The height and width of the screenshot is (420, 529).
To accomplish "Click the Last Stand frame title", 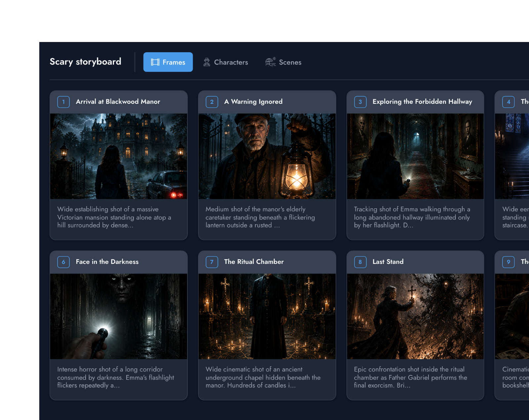I will (388, 262).
